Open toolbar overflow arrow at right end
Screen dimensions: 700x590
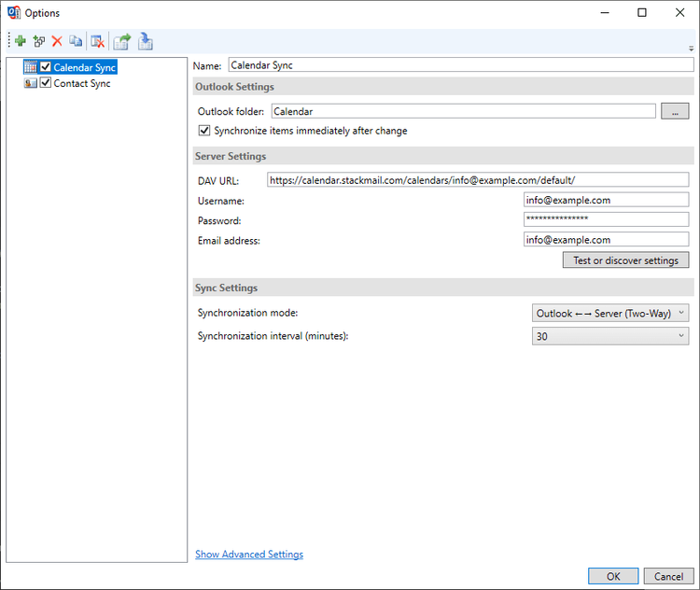tap(691, 49)
